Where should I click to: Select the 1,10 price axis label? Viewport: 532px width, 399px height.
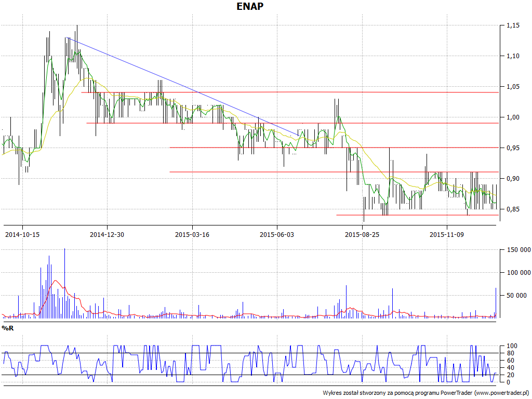(x=513, y=56)
